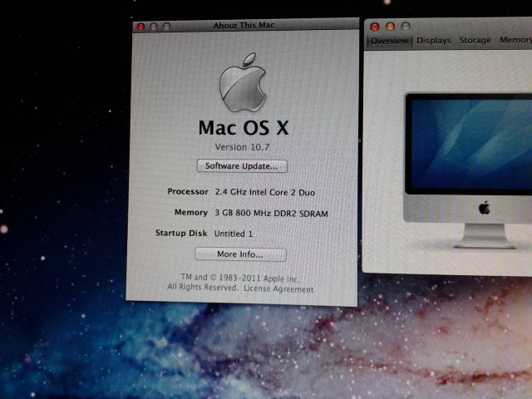Click the '2.4 GHz Intel Core 2 Duo' text

(x=265, y=192)
